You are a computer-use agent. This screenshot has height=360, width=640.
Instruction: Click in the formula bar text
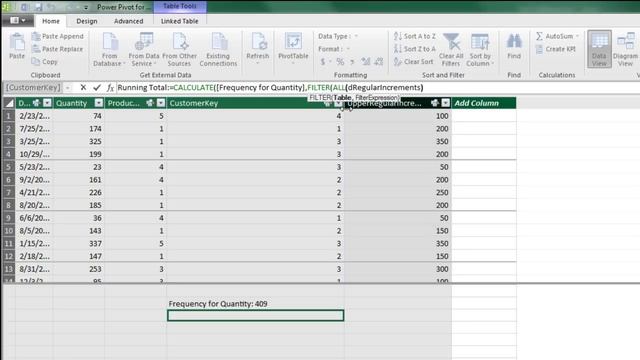coord(270,87)
